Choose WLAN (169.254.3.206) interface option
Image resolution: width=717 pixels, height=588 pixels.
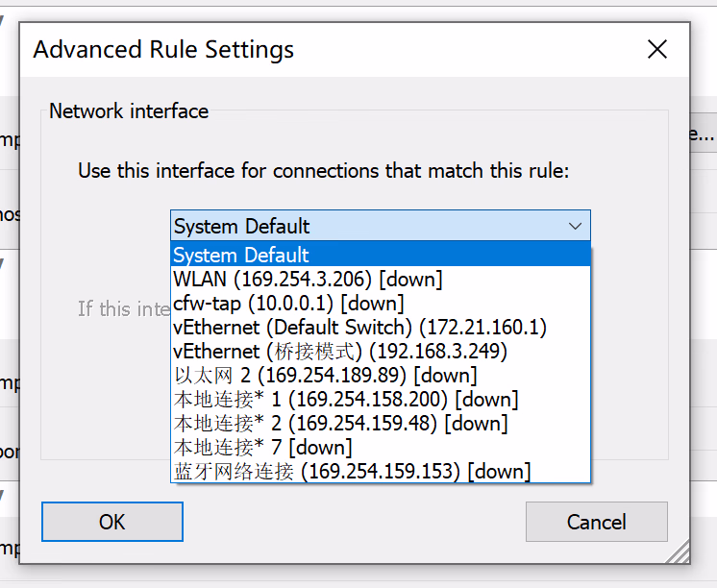pyautogui.click(x=308, y=280)
